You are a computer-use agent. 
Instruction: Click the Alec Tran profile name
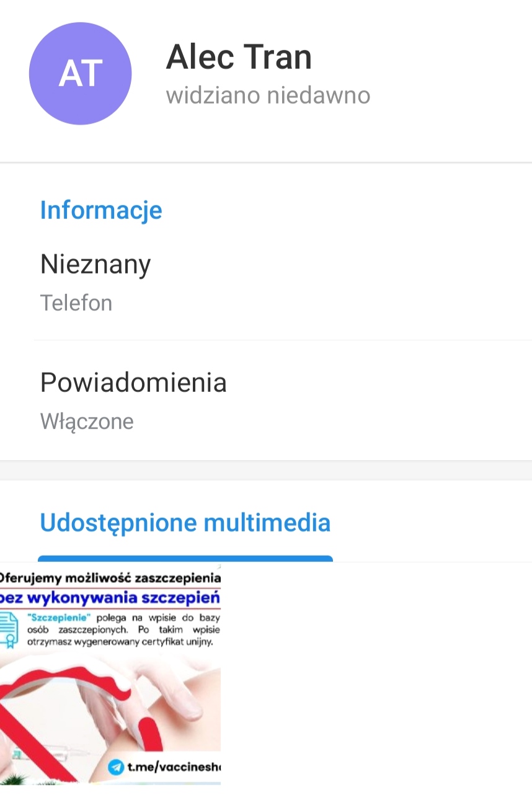(x=239, y=58)
